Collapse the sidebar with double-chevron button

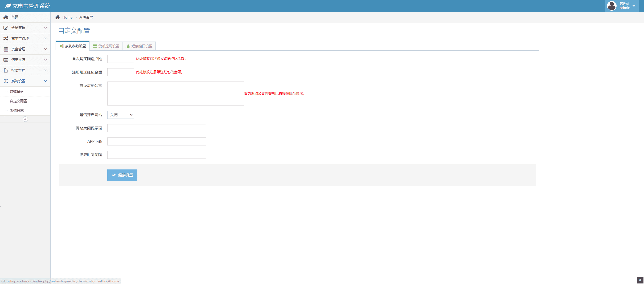point(25,119)
